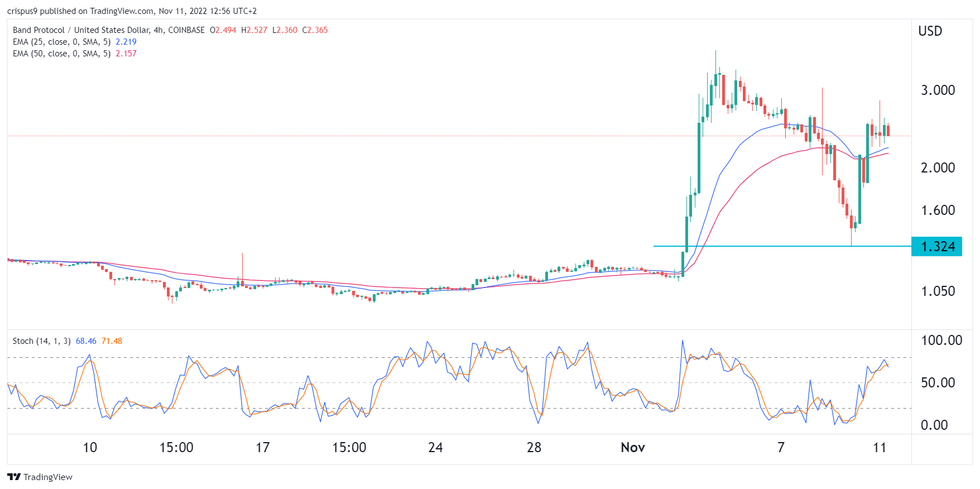This screenshot has width=980, height=489.
Task: Click the EMA 25 value 2.219
Action: 126,42
